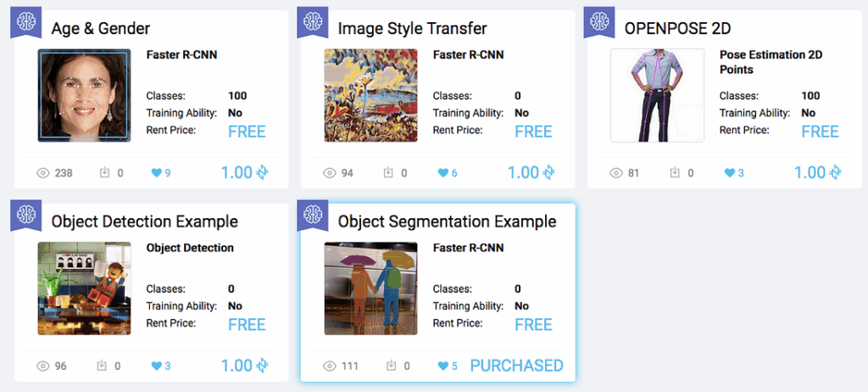
Task: Click the views eye icon on Object Detection Example
Action: click(43, 366)
